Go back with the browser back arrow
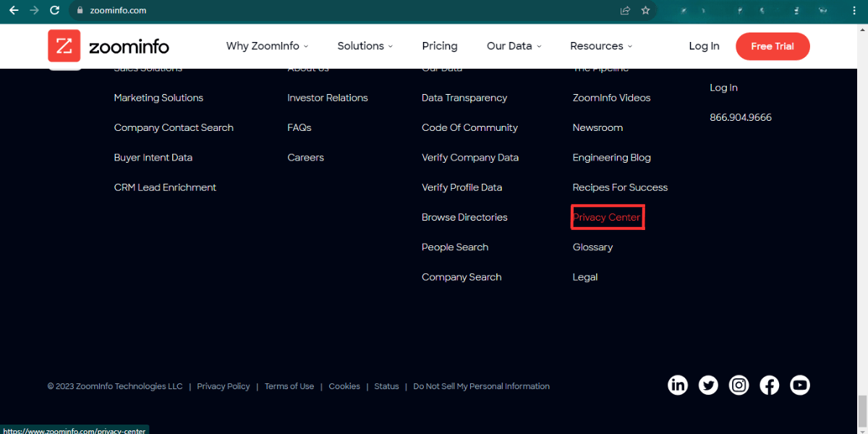Image resolution: width=868 pixels, height=434 pixels. click(14, 11)
